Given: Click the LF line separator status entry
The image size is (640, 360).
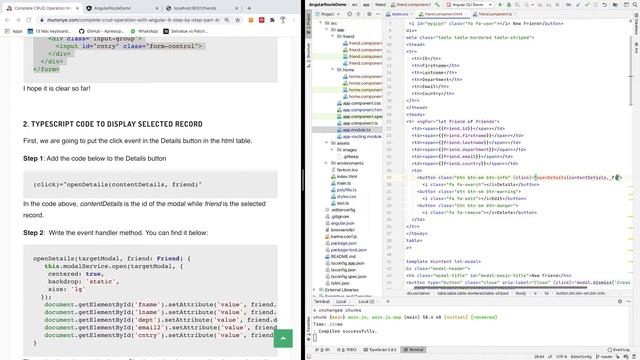Looking at the screenshot, I should click(x=549, y=357).
